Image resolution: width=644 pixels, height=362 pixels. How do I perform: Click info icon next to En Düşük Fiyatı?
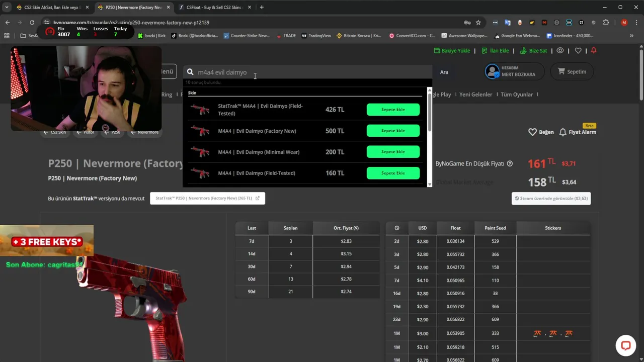510,163
